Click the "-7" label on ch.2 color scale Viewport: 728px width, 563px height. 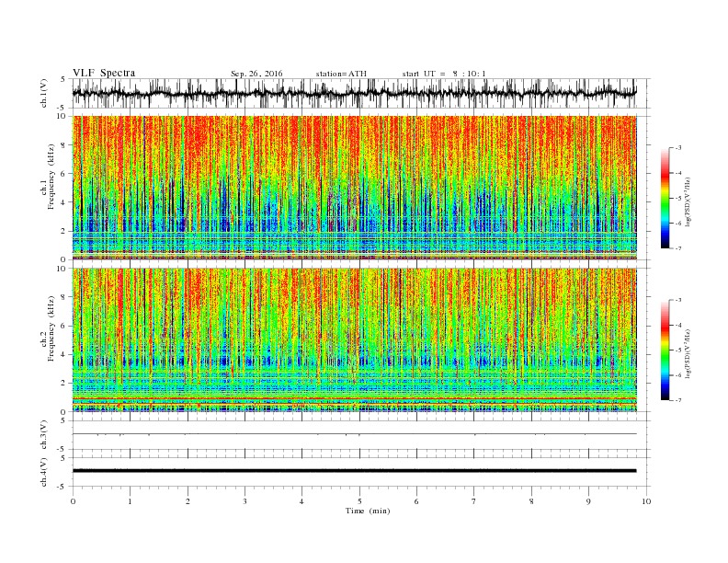click(x=678, y=400)
